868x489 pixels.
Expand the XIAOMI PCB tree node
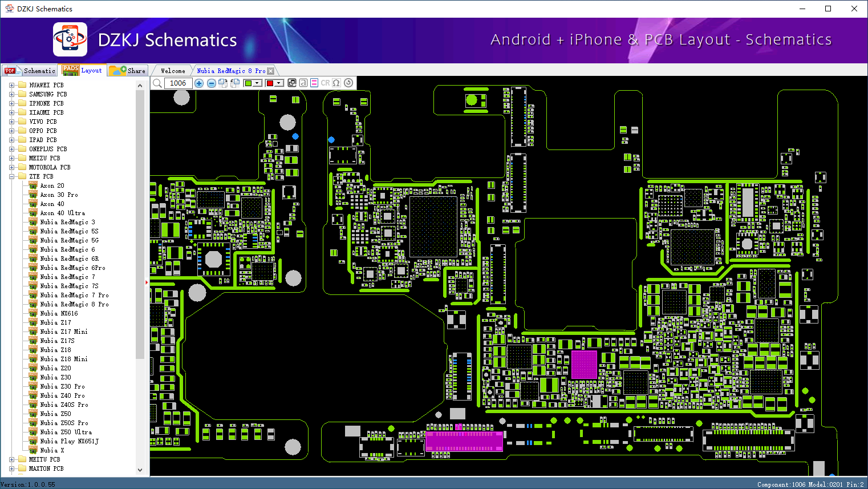pos(11,112)
